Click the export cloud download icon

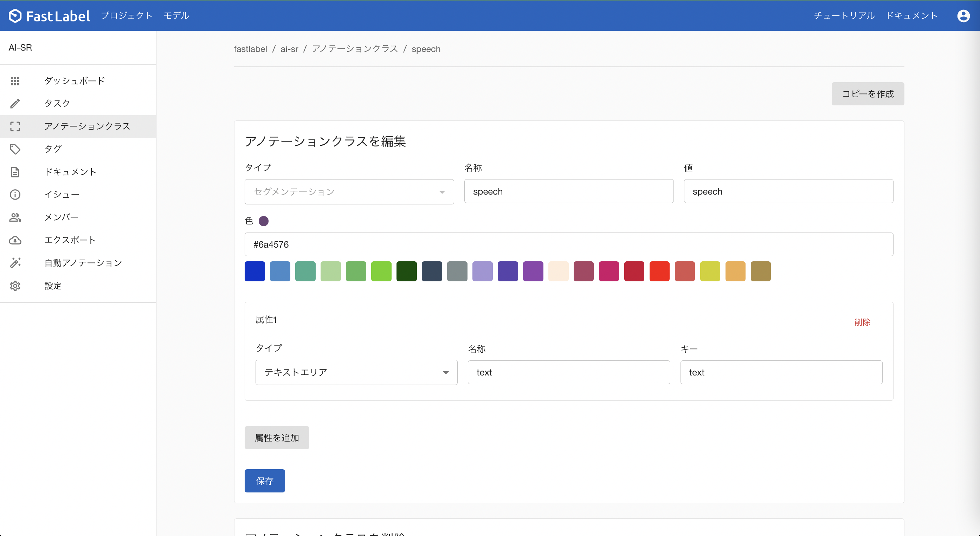(15, 240)
